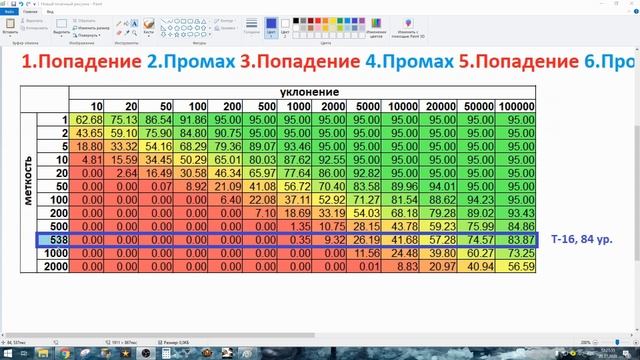Expand the shapes gallery with its bottom arrow
640x360 pixels.
tap(210, 35)
